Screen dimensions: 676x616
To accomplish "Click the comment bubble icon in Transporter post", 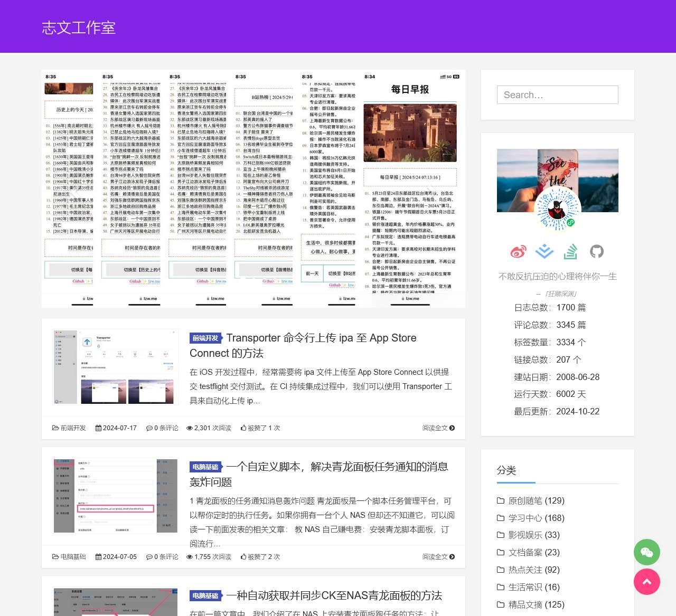I will [149, 428].
